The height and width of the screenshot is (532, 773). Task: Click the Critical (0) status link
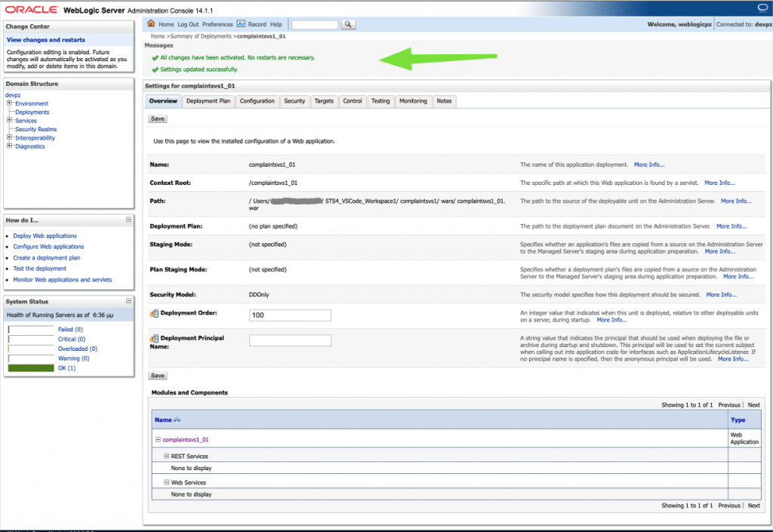coord(72,340)
